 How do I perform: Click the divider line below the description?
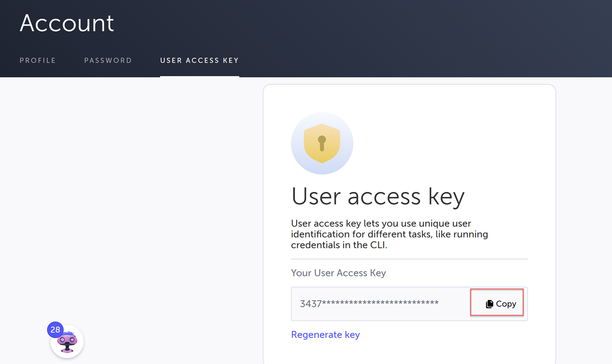[x=409, y=259]
